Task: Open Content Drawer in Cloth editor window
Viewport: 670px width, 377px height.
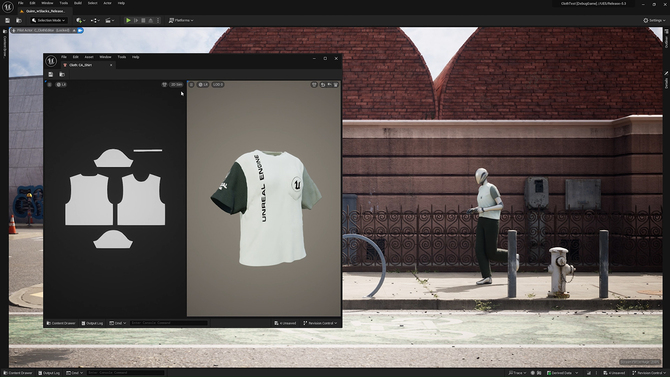Action: [61, 323]
